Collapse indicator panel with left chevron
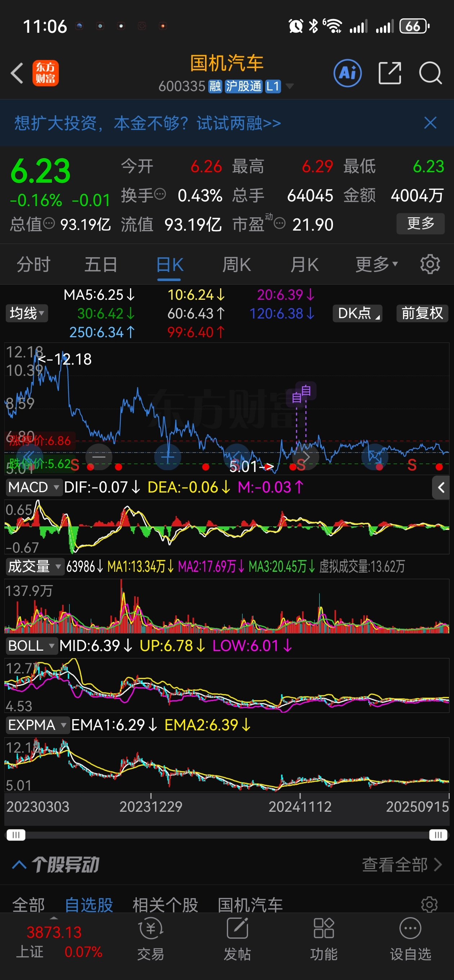The width and height of the screenshot is (454, 980). click(x=441, y=487)
